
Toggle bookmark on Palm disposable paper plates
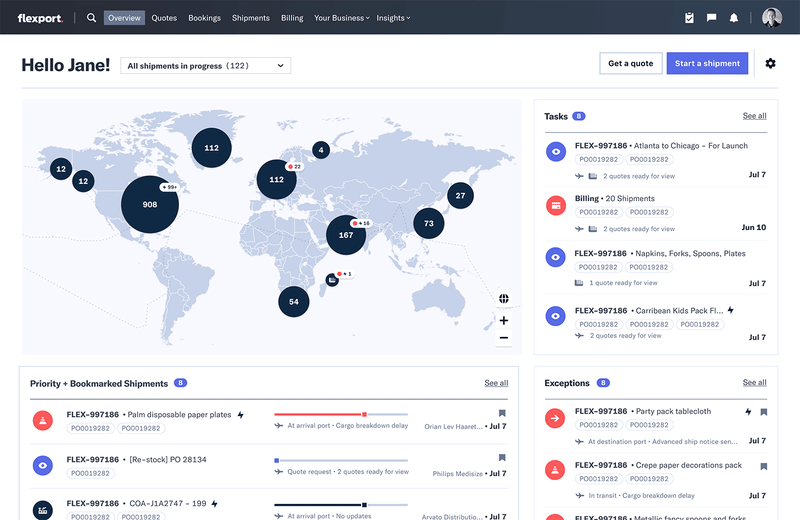(x=502, y=413)
